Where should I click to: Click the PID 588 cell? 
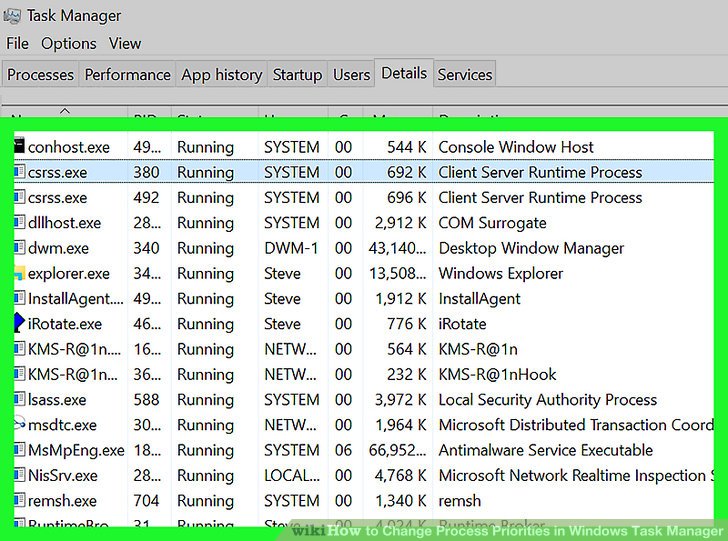tap(146, 400)
